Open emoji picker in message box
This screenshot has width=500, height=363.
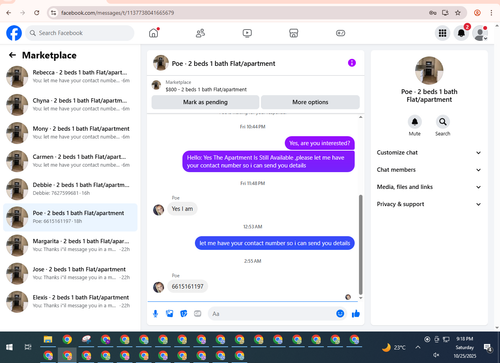(x=340, y=313)
